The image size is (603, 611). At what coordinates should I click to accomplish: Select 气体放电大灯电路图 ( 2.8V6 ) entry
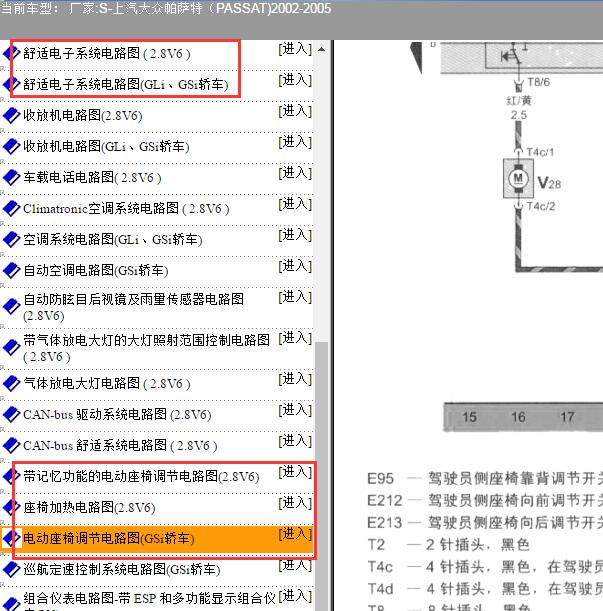(107, 383)
